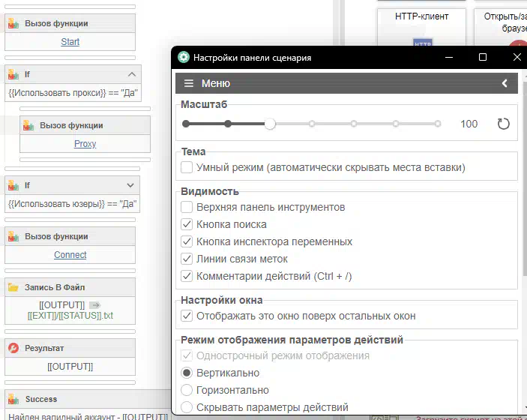Select Скрывать параметры действий radio option

click(187, 407)
